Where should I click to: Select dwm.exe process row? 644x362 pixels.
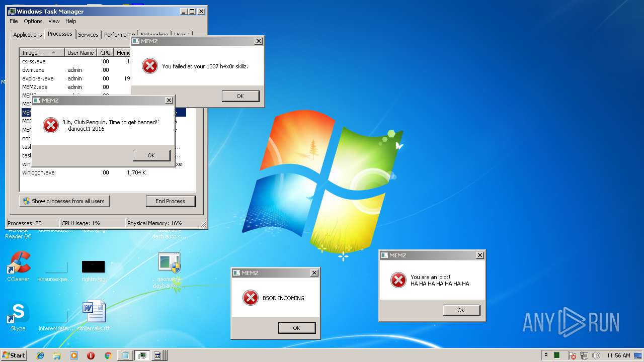coord(75,70)
